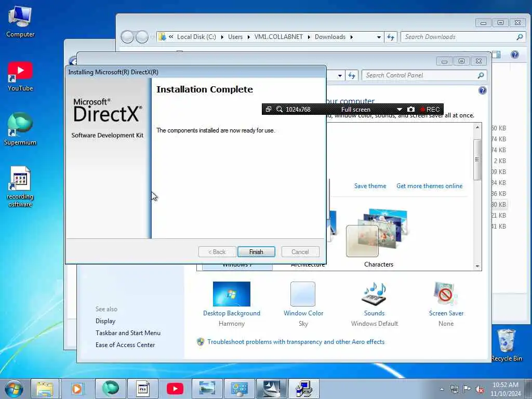Open the recording software desktop shortcut
Screen dimensions: 532x399
point(20,187)
